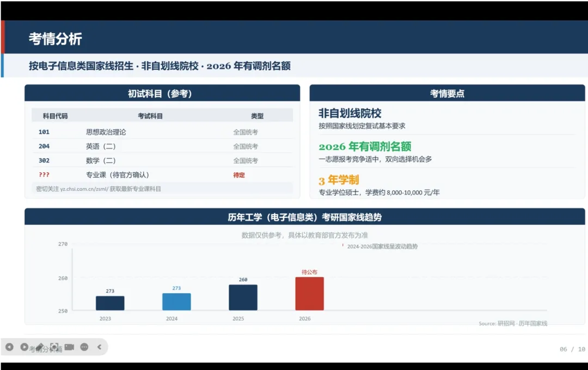The width and height of the screenshot is (588, 370).
Task: Collapse the slideshow toolbar chevron
Action: click(100, 347)
